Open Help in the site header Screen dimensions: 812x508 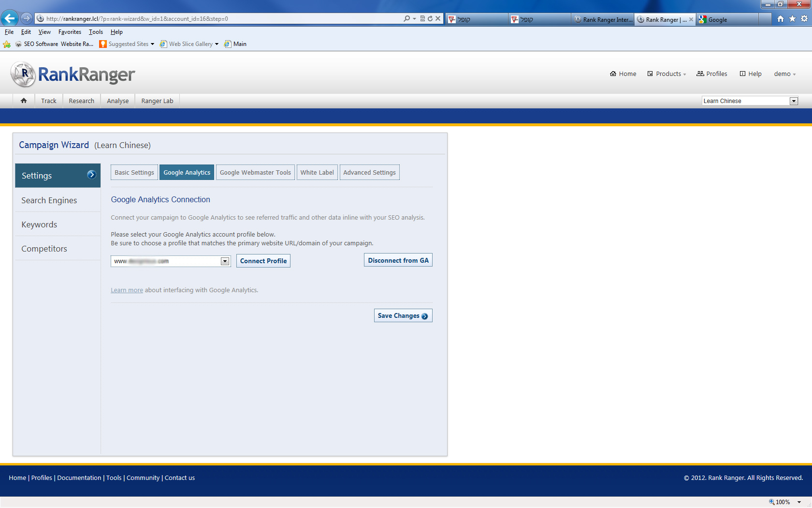pos(751,74)
